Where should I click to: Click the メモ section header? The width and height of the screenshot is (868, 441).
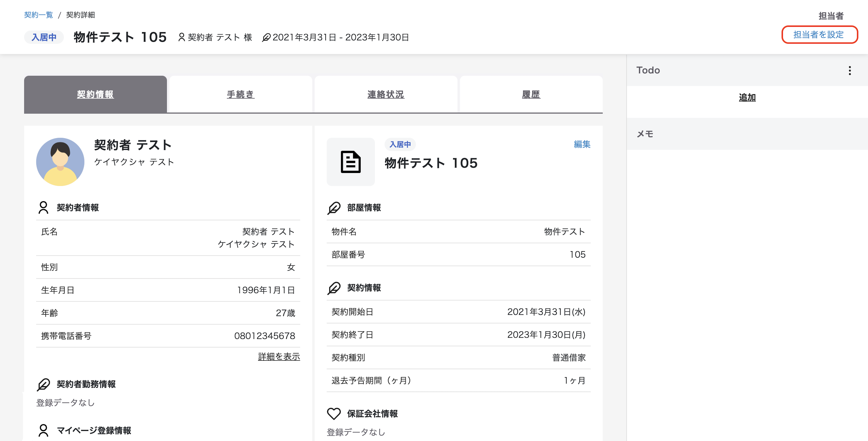click(747, 134)
